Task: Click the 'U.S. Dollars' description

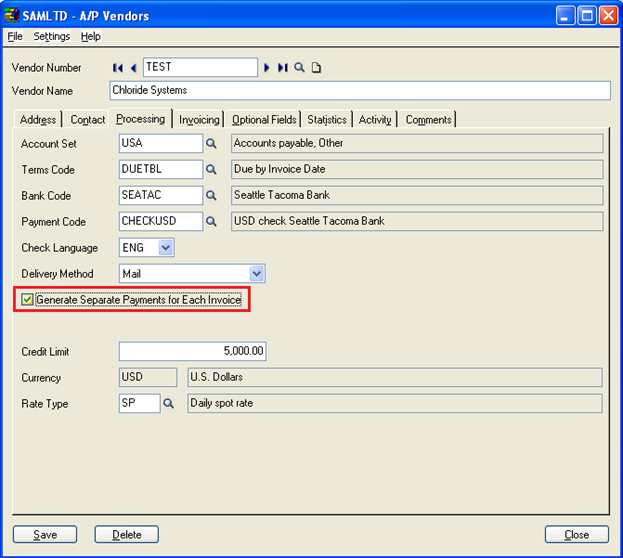Action: coord(395,377)
